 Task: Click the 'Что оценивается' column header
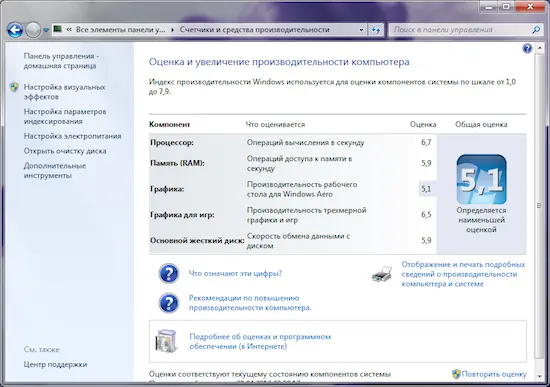[275, 125]
